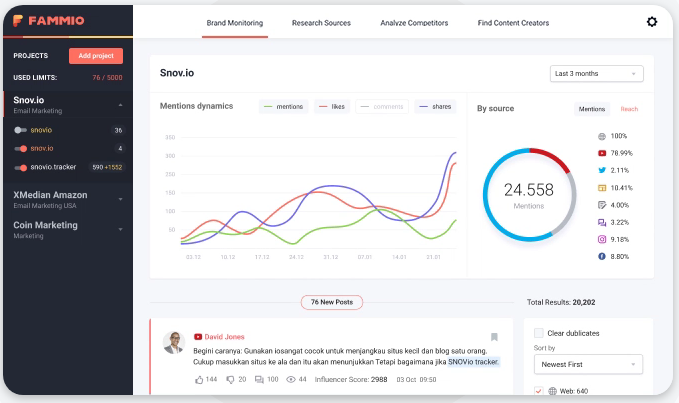The width and height of the screenshot is (679, 403).
Task: Collapse the Snov.io project
Action: click(x=120, y=105)
